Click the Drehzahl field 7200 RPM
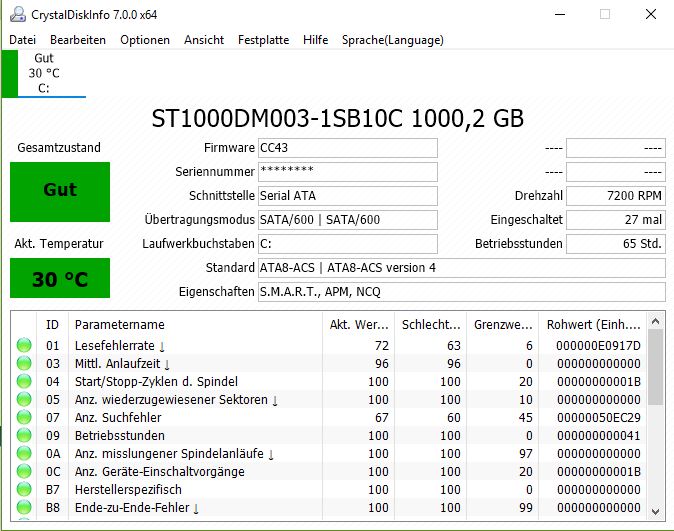 (x=616, y=196)
